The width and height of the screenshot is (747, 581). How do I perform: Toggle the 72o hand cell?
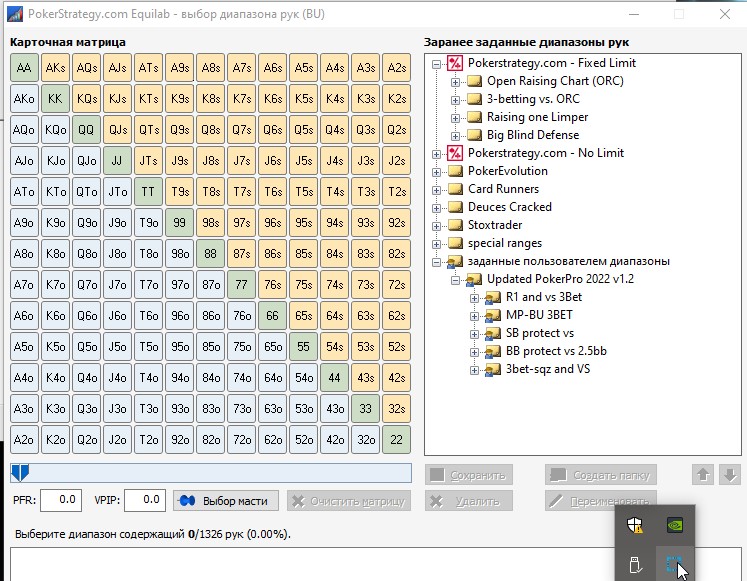242,440
